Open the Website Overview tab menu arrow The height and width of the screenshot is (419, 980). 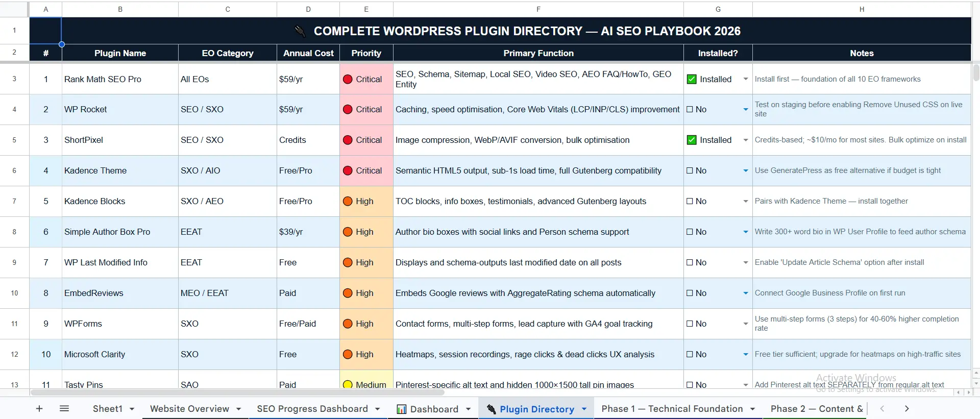click(x=238, y=409)
